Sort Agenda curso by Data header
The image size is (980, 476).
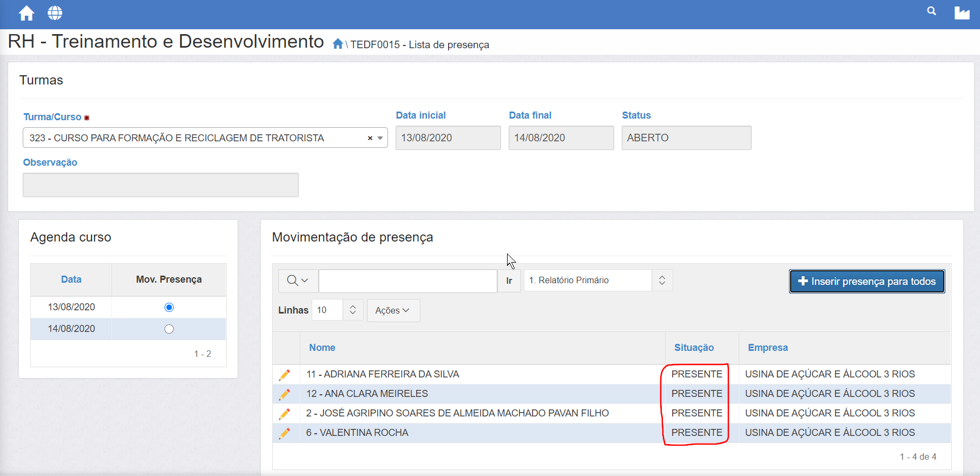71,279
